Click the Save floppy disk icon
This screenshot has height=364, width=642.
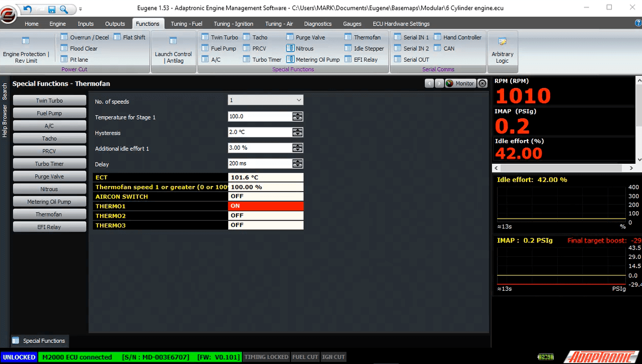52,9
